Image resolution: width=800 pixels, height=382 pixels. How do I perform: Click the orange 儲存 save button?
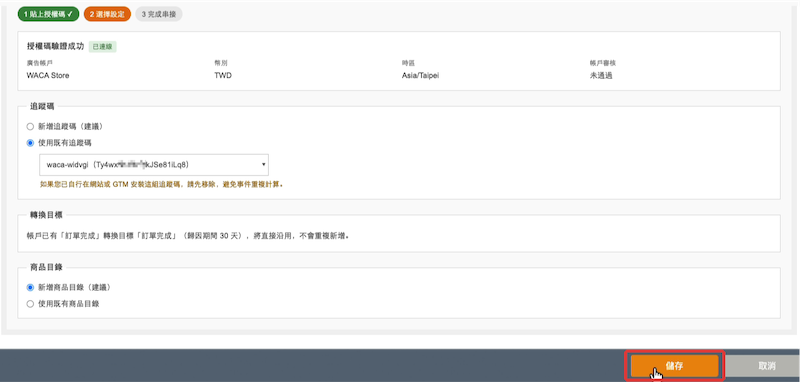(674, 366)
